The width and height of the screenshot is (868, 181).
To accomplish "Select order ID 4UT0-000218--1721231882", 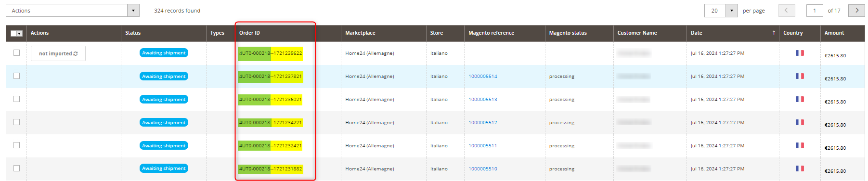I will [271, 169].
